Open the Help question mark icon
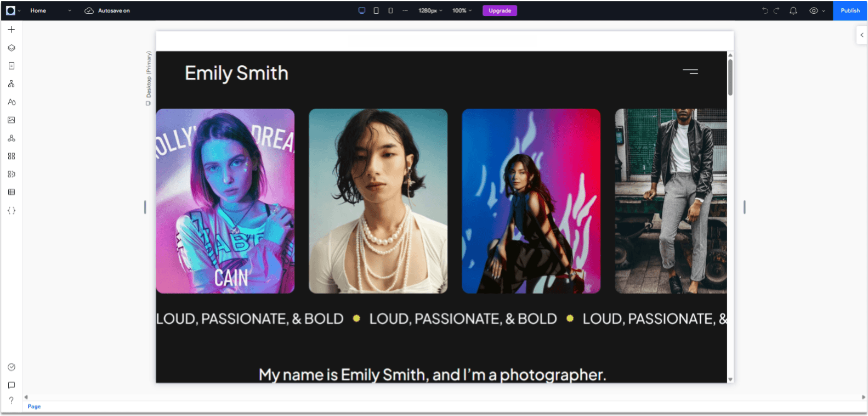 [x=11, y=401]
